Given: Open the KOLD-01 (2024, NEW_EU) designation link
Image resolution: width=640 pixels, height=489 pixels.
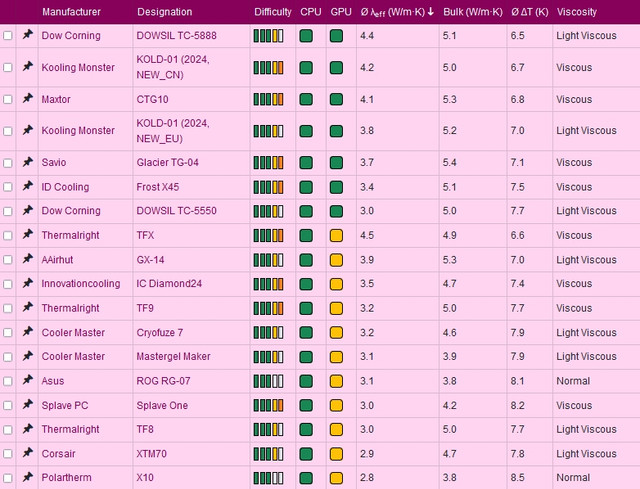Looking at the screenshot, I should [x=173, y=131].
